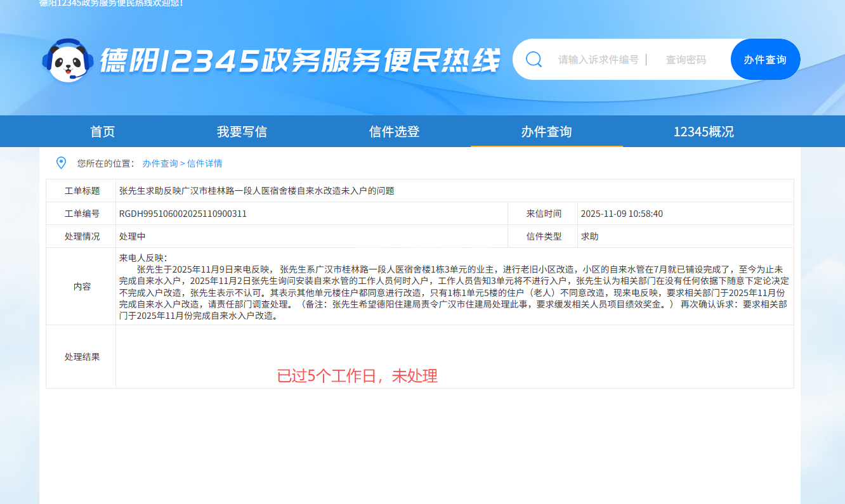845x504 pixels.
Task: Click the 办件查询 breadcrumb link
Action: 160,164
